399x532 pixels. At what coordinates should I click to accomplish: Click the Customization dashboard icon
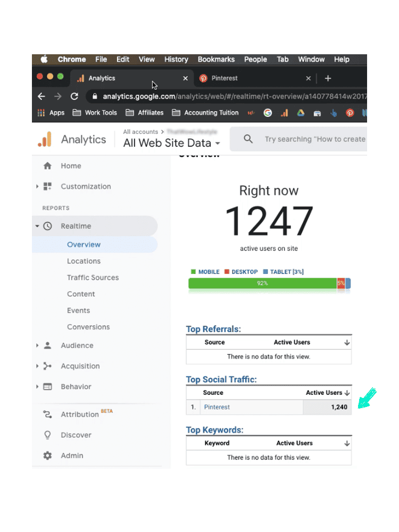click(47, 186)
